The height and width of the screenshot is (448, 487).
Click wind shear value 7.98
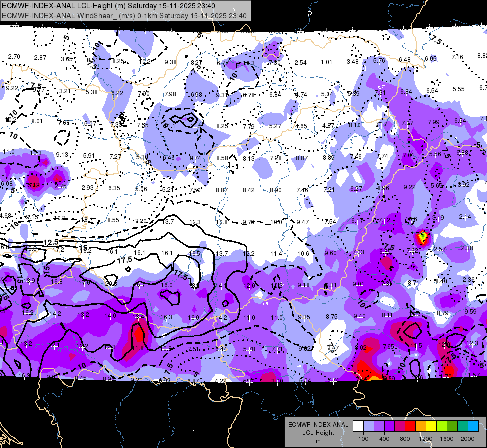tap(170, 94)
